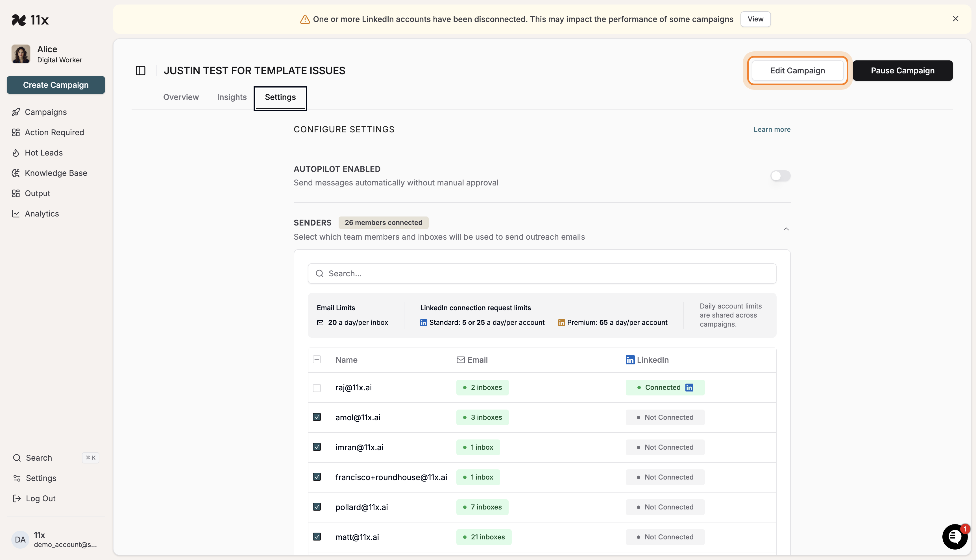Collapse the Senders section chevron
The width and height of the screenshot is (976, 560).
[786, 229]
